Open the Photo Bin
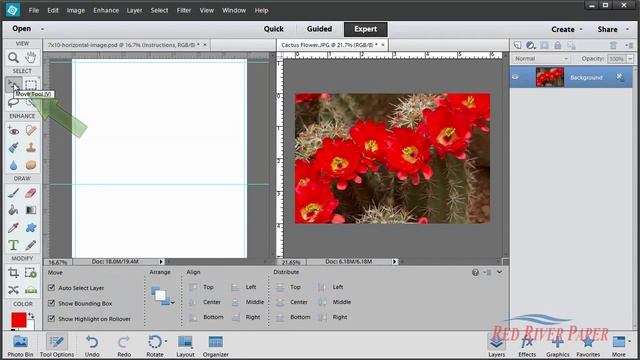Image resolution: width=640 pixels, height=360 pixels. (x=20, y=346)
